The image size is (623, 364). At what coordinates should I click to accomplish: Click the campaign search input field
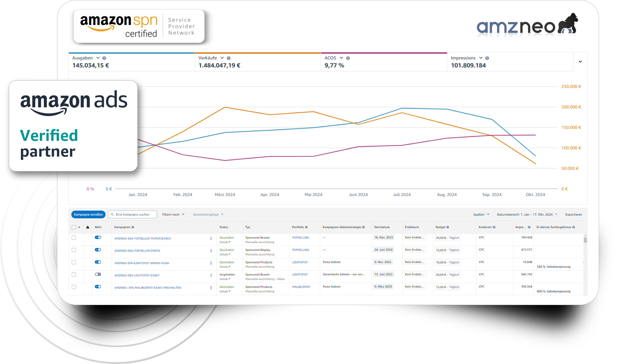coord(133,214)
